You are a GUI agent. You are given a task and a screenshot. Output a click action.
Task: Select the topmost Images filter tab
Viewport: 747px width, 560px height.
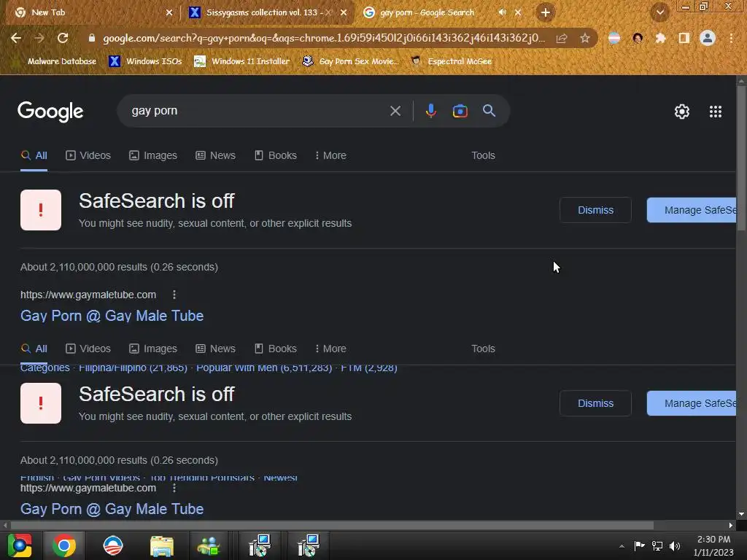[x=153, y=155]
